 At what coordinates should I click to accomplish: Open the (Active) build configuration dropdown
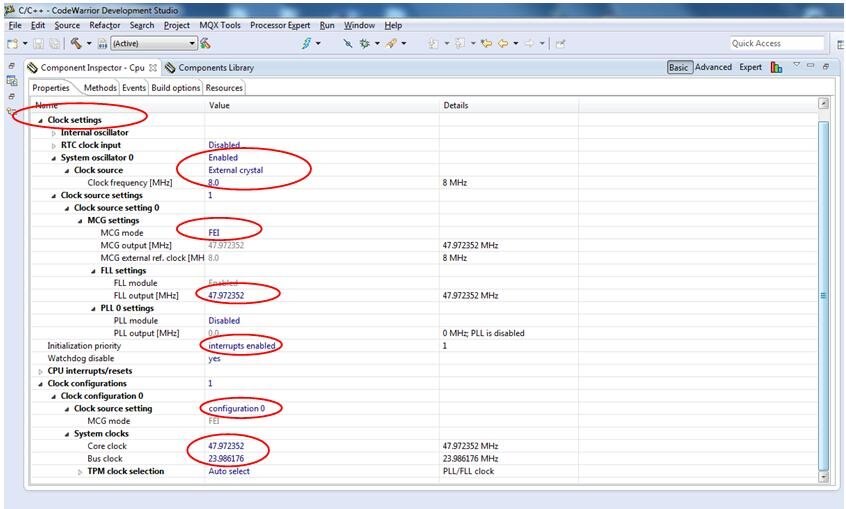(152, 43)
